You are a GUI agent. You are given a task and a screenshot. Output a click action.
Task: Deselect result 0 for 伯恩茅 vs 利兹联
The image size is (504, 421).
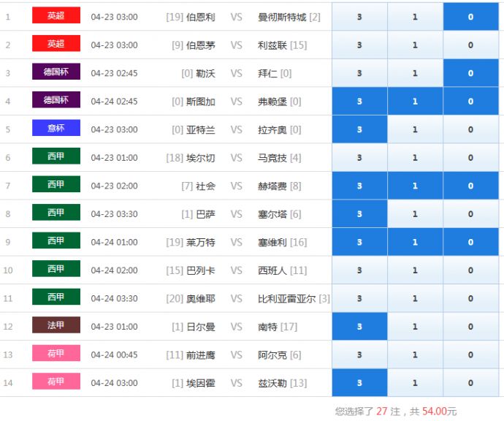coord(470,45)
